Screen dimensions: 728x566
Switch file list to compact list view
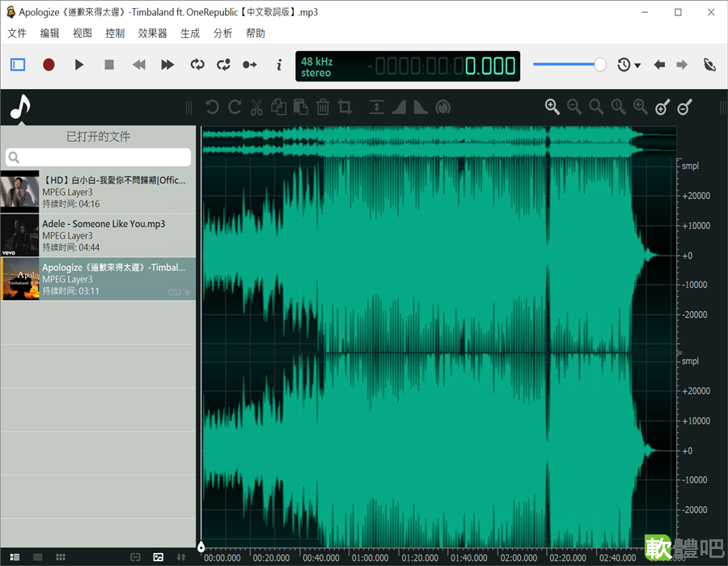click(37, 557)
